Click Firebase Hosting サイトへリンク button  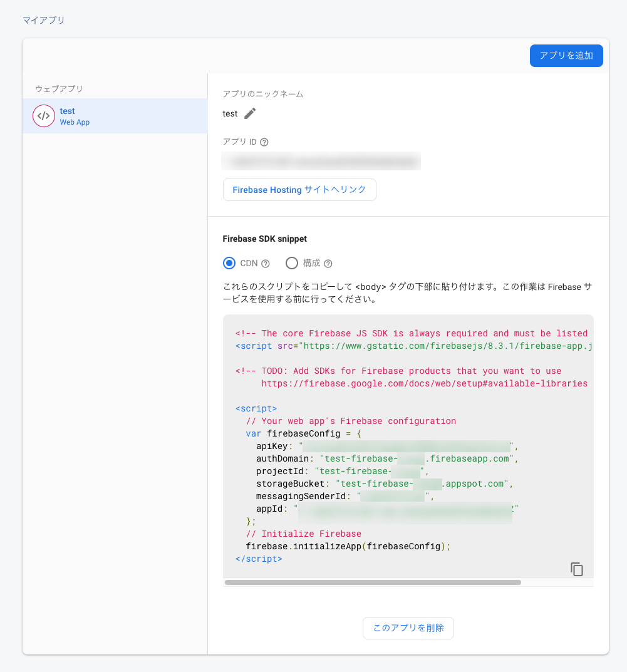coord(299,190)
